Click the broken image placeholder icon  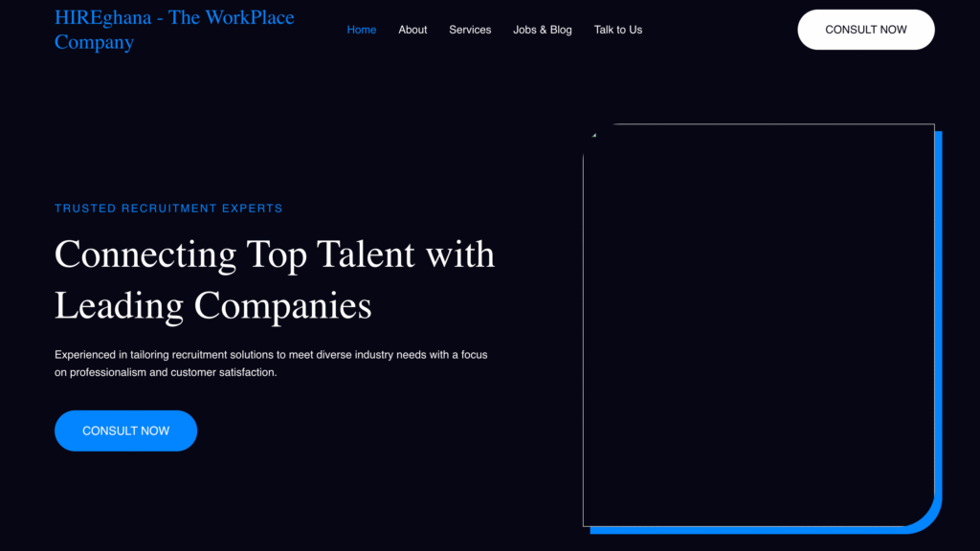pyautogui.click(x=593, y=133)
